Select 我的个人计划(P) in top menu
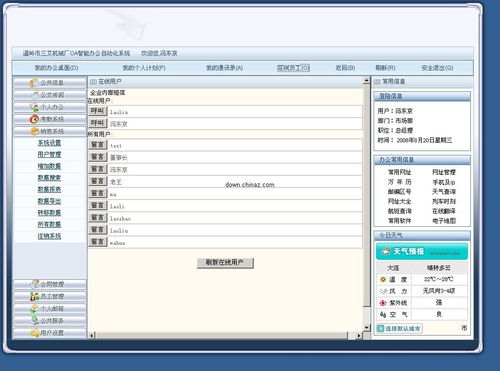This screenshot has height=371, width=500. click(x=144, y=68)
